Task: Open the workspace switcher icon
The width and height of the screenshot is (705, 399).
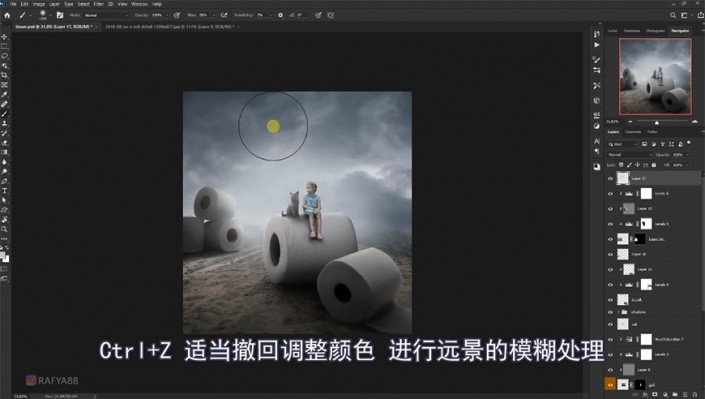Action: point(684,15)
